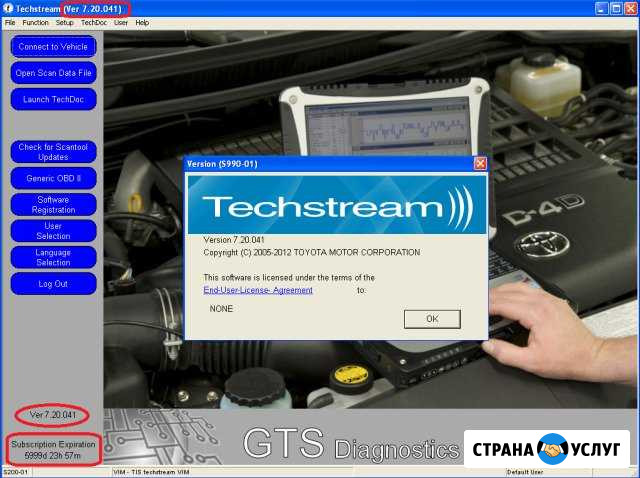Open Software Registration
This screenshot has height=478, width=640.
(x=53, y=205)
